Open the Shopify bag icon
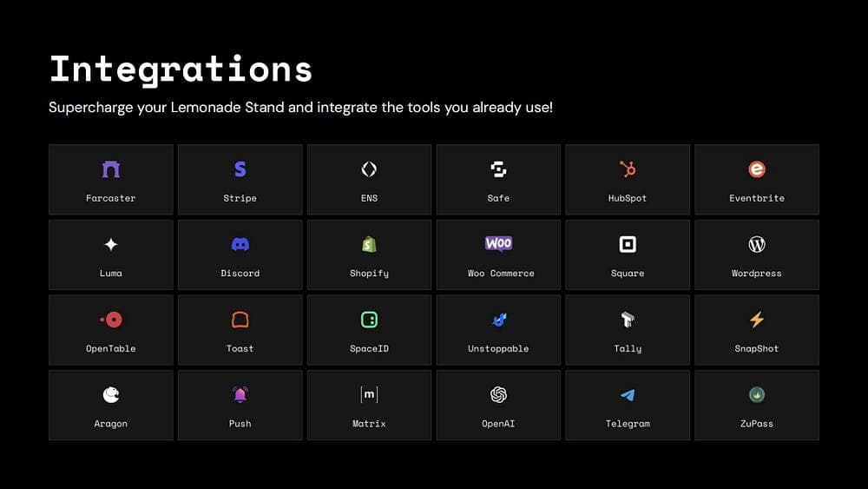This screenshot has height=489, width=868. pyautogui.click(x=369, y=244)
